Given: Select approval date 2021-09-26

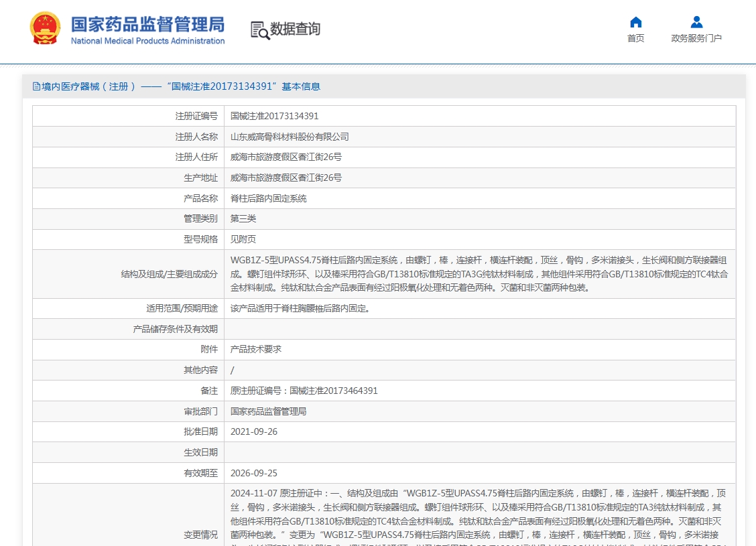Looking at the screenshot, I should pos(254,432).
